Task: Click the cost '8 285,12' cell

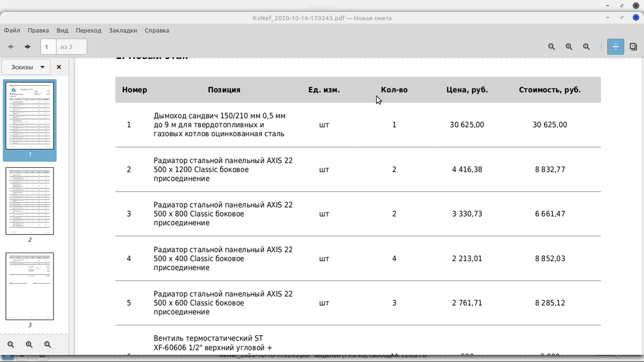Action: (x=550, y=303)
